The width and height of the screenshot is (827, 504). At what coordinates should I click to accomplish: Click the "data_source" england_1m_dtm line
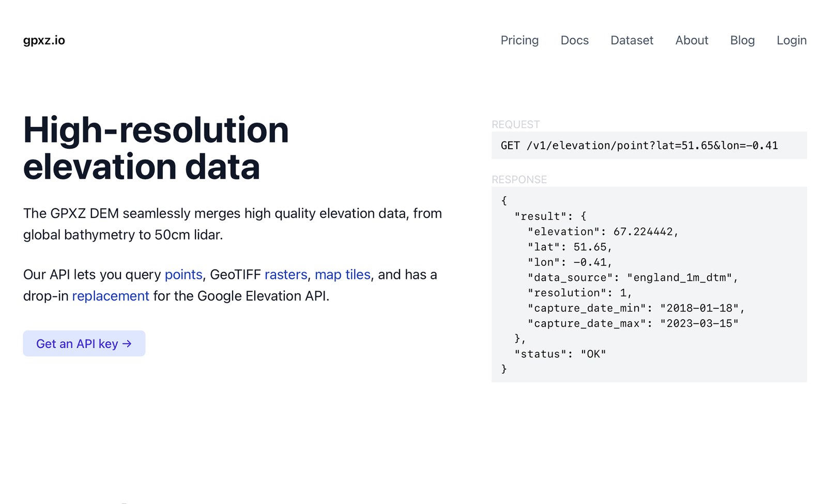click(x=633, y=277)
